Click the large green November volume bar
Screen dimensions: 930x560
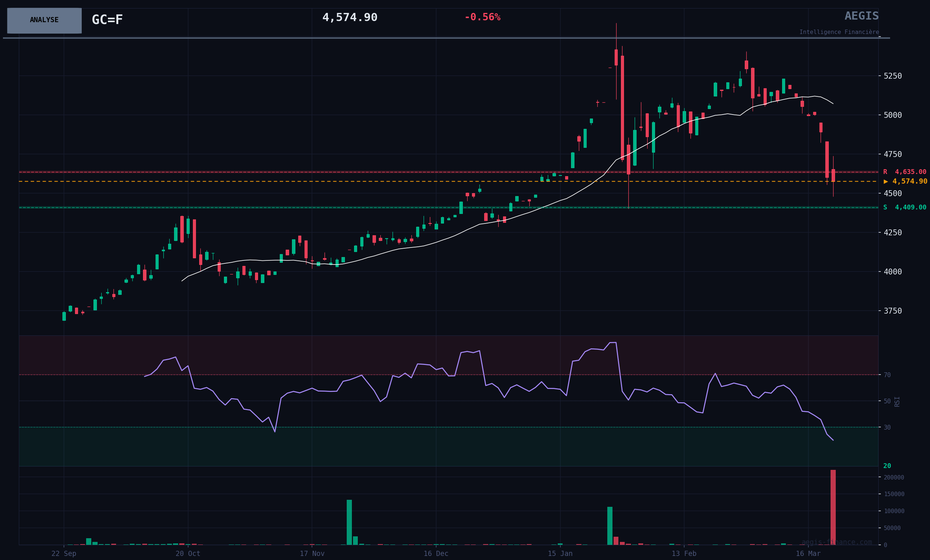349,522
